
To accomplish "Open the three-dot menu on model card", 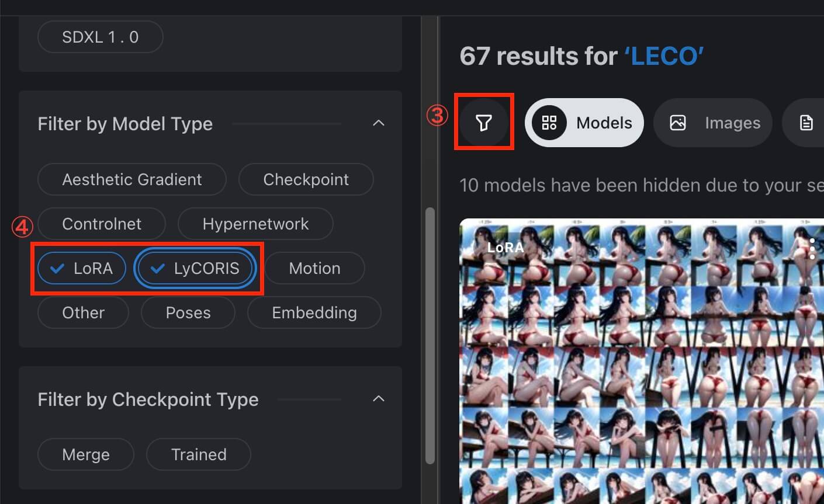I will pyautogui.click(x=812, y=249).
